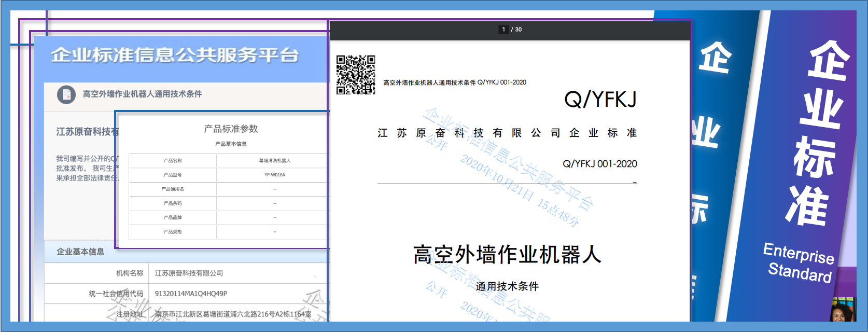Click the 注册地址 label cell
The height and width of the screenshot is (332, 868).
pyautogui.click(x=97, y=313)
